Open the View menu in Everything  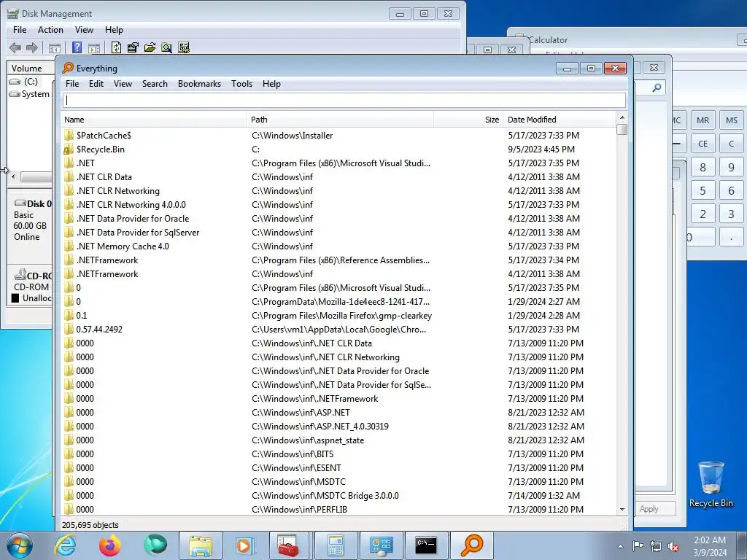(123, 84)
